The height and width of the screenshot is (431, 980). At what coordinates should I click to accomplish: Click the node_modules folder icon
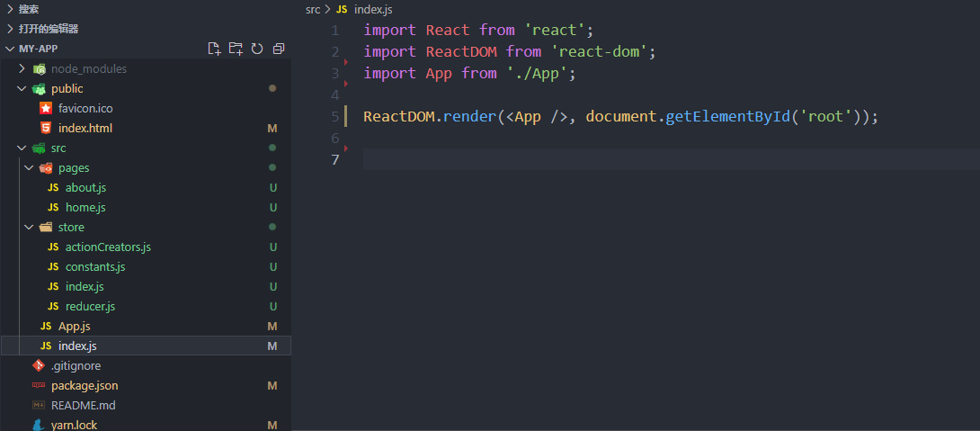pyautogui.click(x=39, y=68)
